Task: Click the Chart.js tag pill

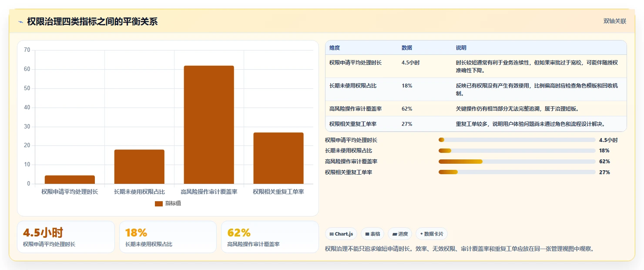Action: point(341,234)
